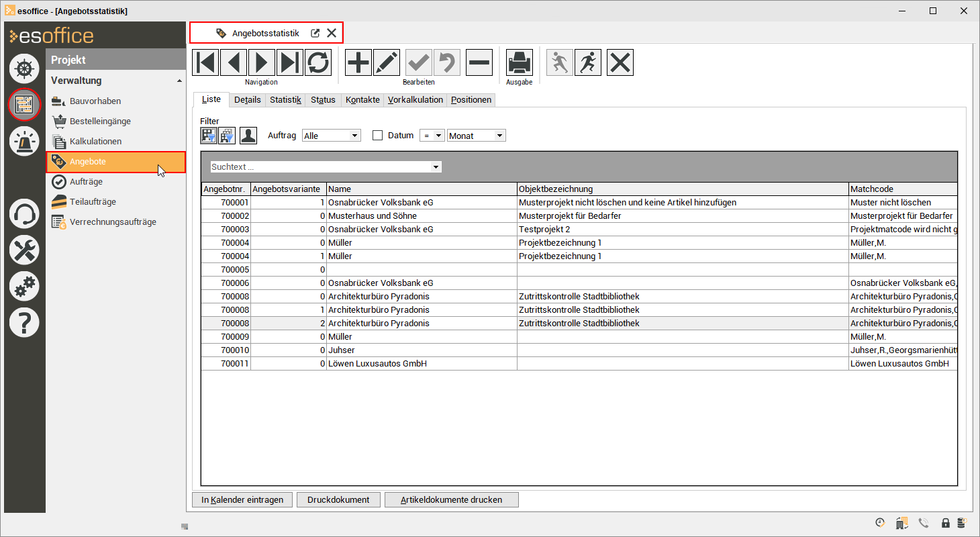Image resolution: width=980 pixels, height=537 pixels.
Task: Open the alarm siren sidebar module
Action: pos(25,140)
